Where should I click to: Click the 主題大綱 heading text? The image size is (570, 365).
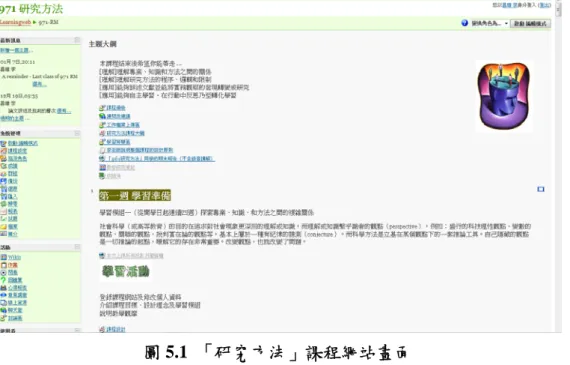tap(103, 44)
